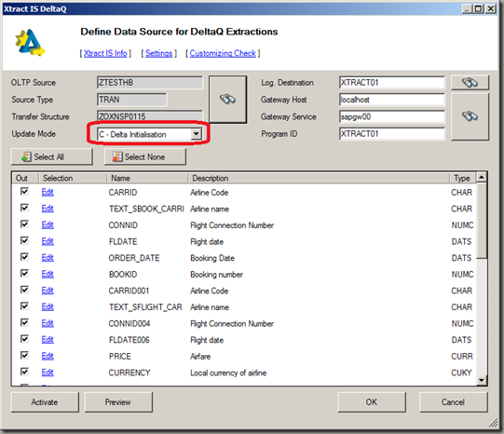Click the Xtract IS logo icon
Viewport: 504px width, 434px height.
30,43
